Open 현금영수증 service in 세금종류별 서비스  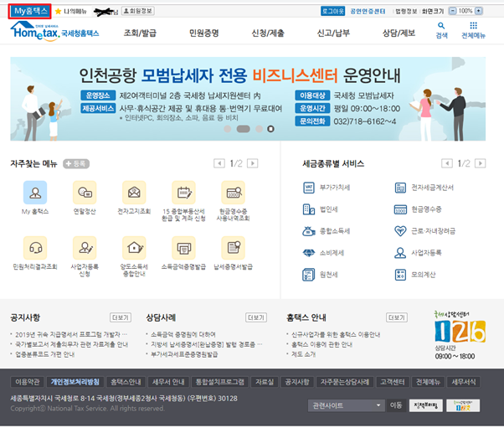click(x=418, y=209)
